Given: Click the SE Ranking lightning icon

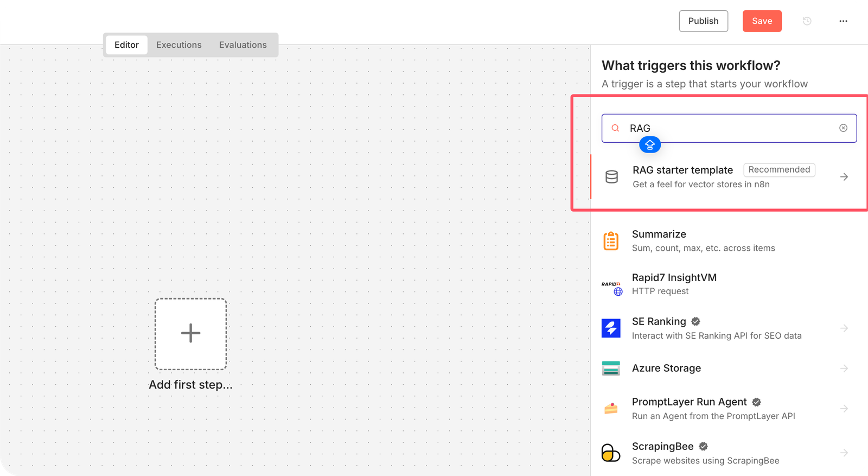Looking at the screenshot, I should [611, 328].
